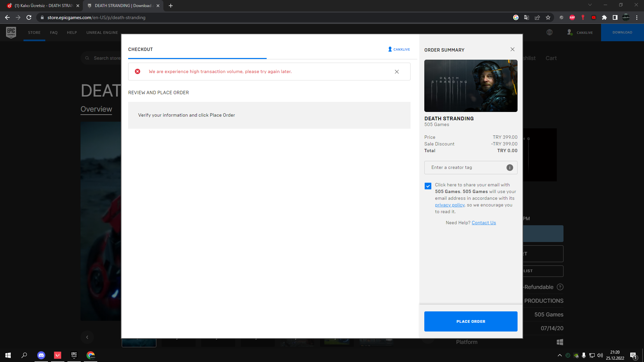Close the DEATH STRANDING browser tab

pos(158,6)
